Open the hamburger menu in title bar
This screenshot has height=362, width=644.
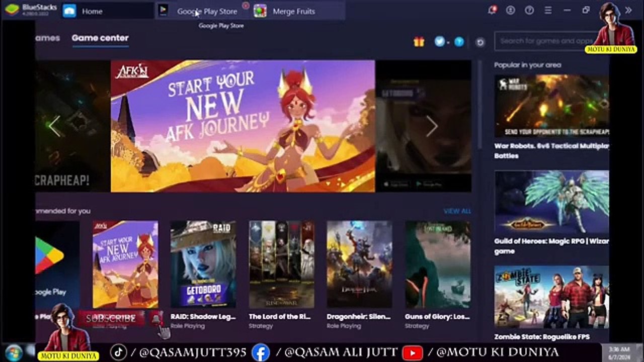(x=548, y=10)
